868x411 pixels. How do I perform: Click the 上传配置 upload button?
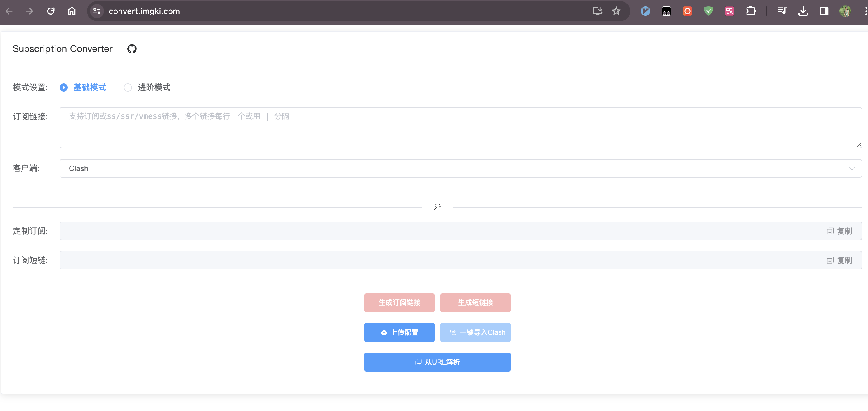tap(399, 332)
